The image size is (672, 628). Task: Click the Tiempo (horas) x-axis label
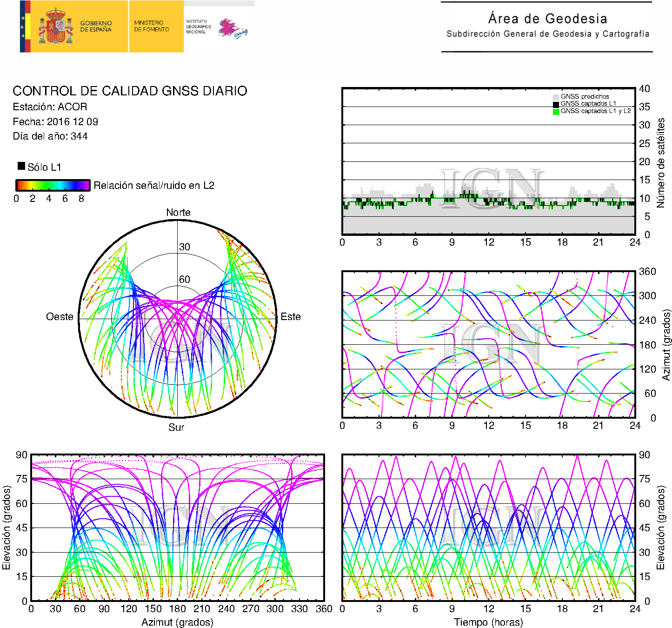coord(488,622)
